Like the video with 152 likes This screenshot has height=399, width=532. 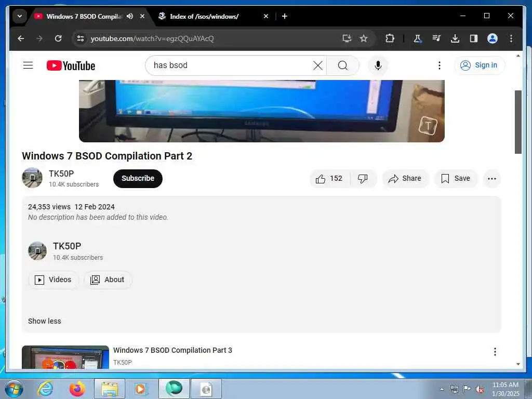329,179
